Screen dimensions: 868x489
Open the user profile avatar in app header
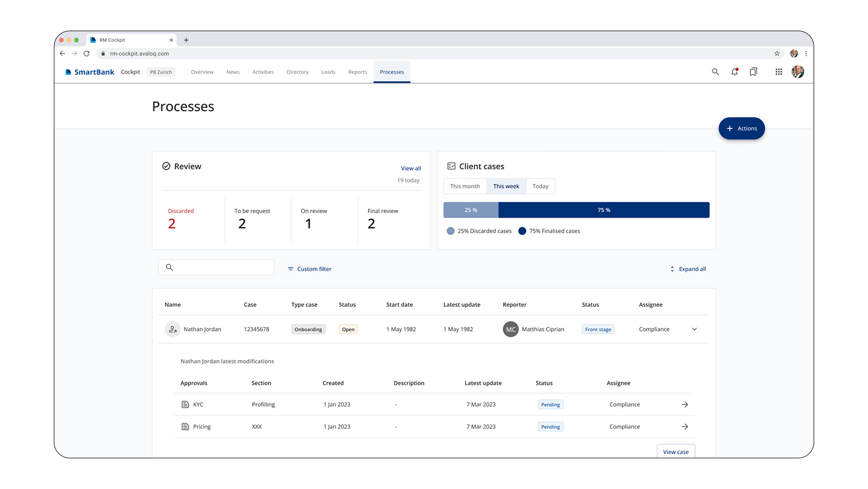click(x=798, y=72)
